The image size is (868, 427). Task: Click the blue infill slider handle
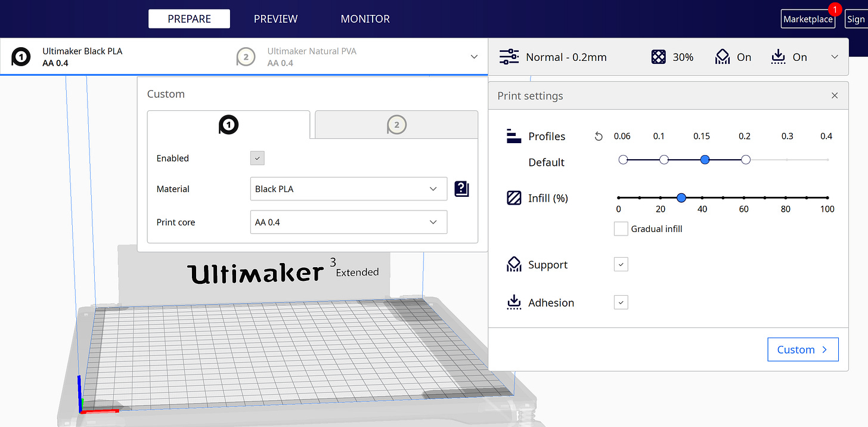[681, 197]
